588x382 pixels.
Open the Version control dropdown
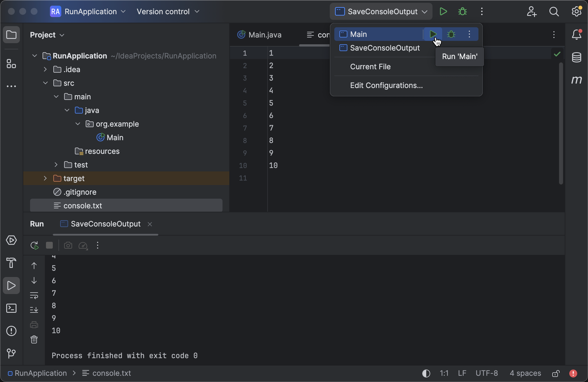(x=168, y=12)
